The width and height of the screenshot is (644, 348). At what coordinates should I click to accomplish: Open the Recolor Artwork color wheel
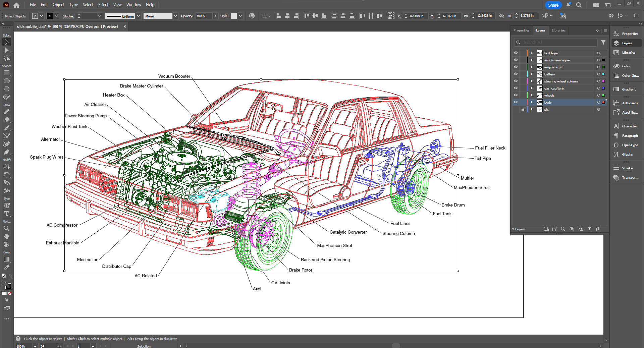pos(252,16)
